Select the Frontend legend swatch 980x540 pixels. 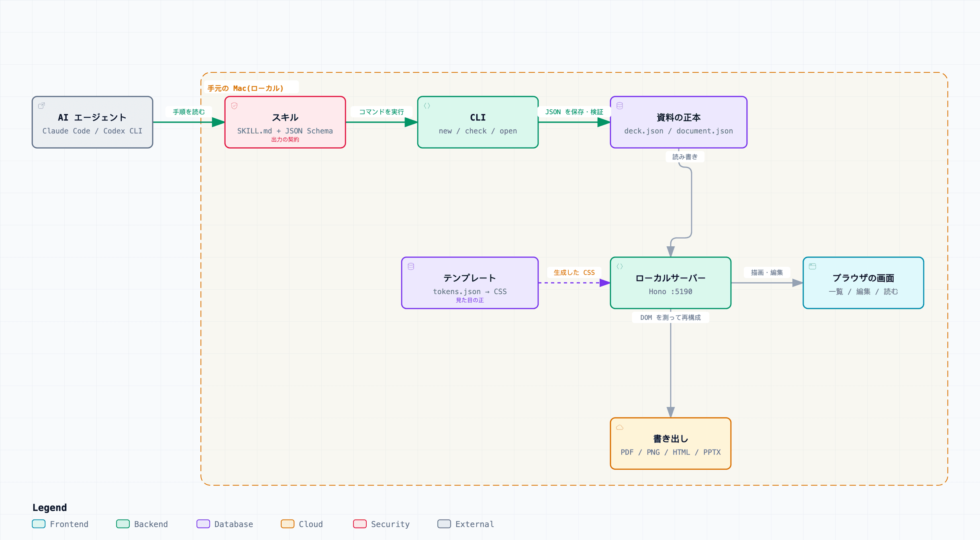click(39, 524)
